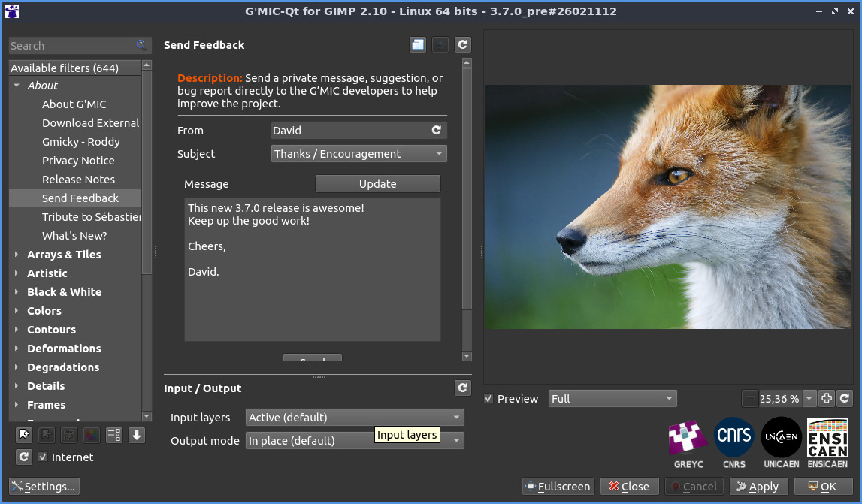Click the add fave bookmark icon
862x504 pixels.
point(23,434)
